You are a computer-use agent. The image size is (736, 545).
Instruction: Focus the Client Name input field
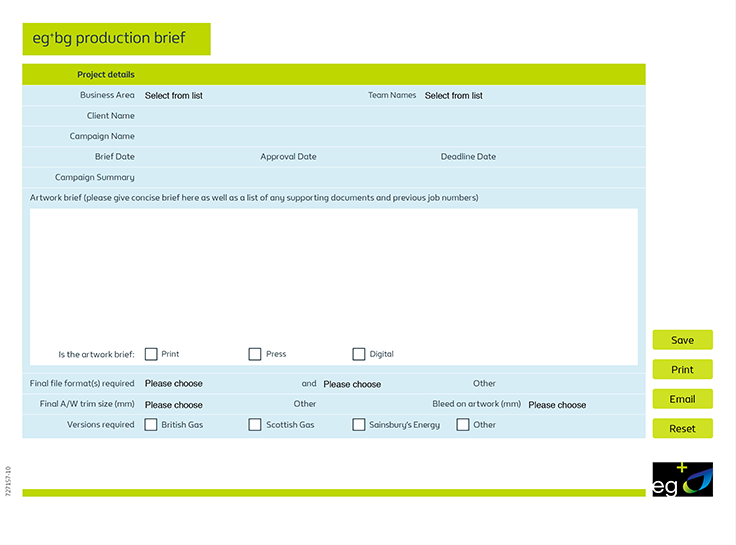[x=390, y=116]
